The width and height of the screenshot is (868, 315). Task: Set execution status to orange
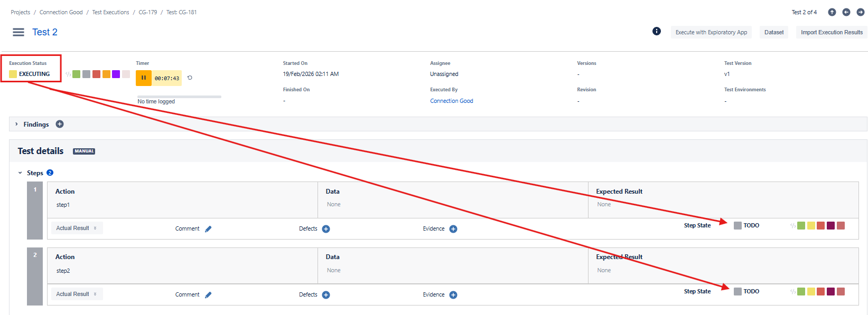[106, 74]
